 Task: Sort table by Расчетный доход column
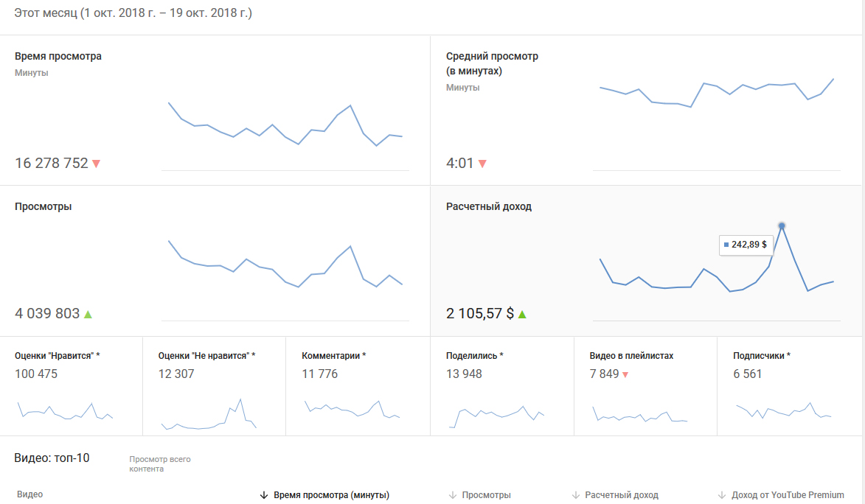coord(621,495)
